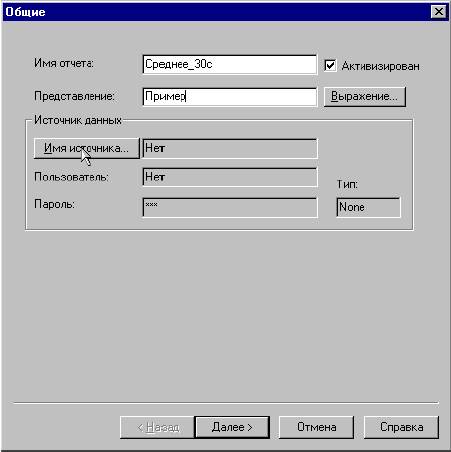Proceed with the Далее > button
Screen dimensions: 451x452
click(232, 427)
